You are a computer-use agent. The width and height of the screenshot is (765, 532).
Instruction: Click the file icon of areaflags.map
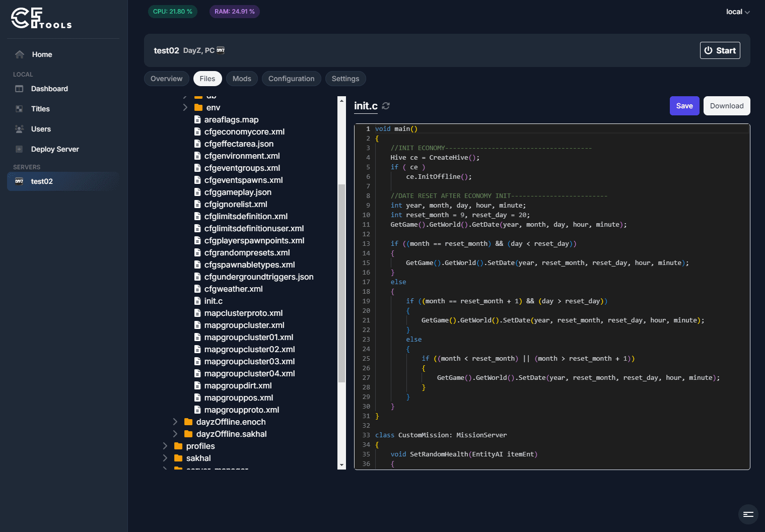point(197,119)
